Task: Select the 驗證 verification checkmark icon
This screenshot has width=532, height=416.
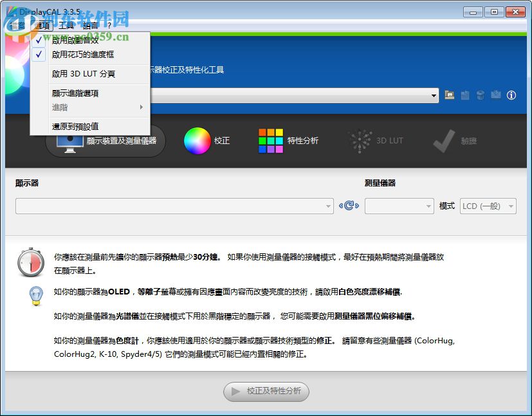Action: point(443,140)
